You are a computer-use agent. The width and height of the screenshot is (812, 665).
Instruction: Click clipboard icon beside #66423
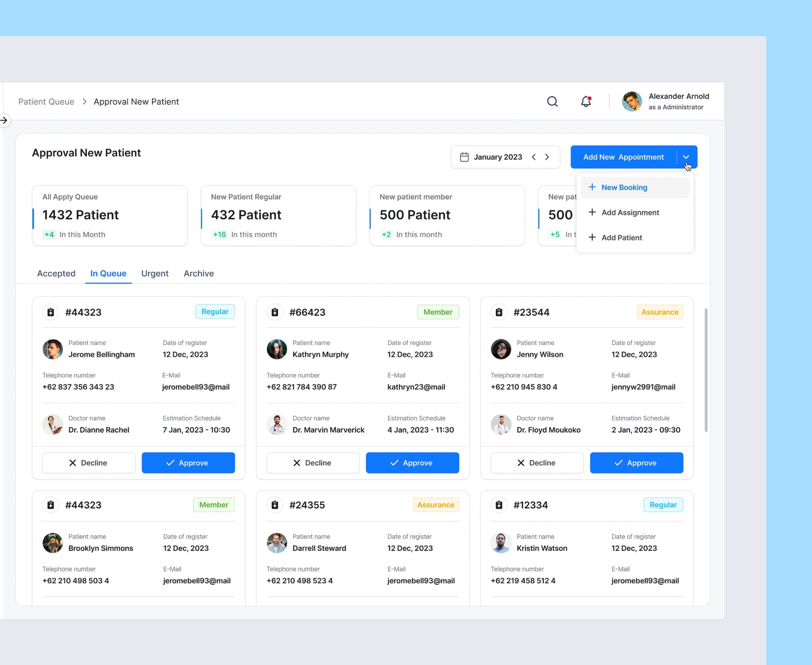[275, 312]
